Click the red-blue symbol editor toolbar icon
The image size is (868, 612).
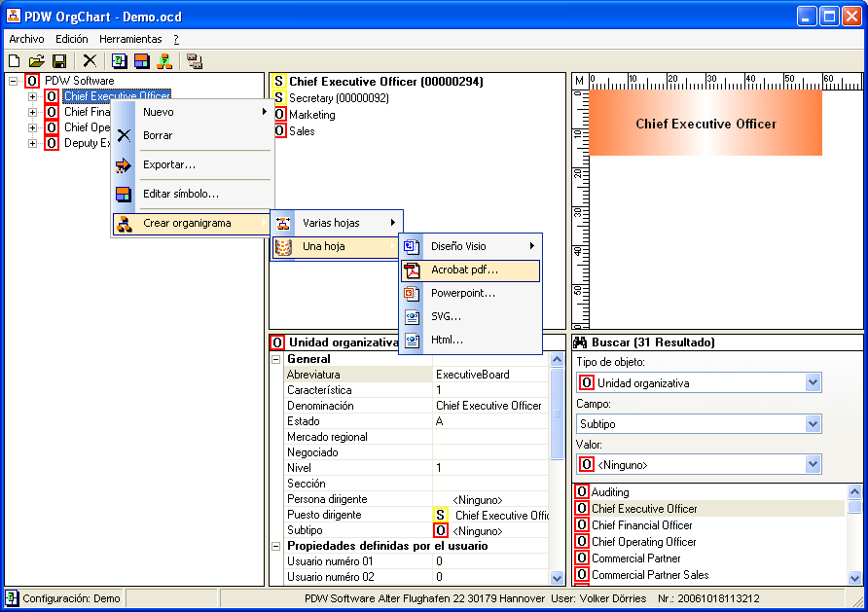142,60
